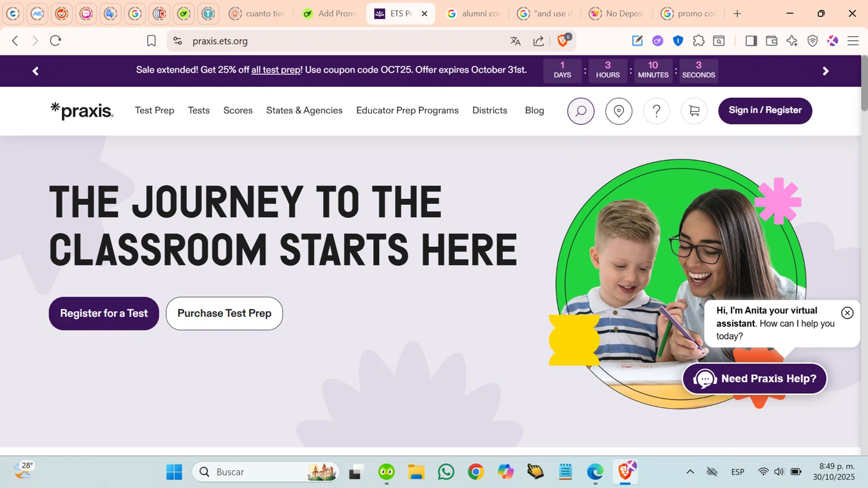Switch to 'alumni co' tab
Image resolution: width=868 pixels, height=488 pixels.
[473, 13]
